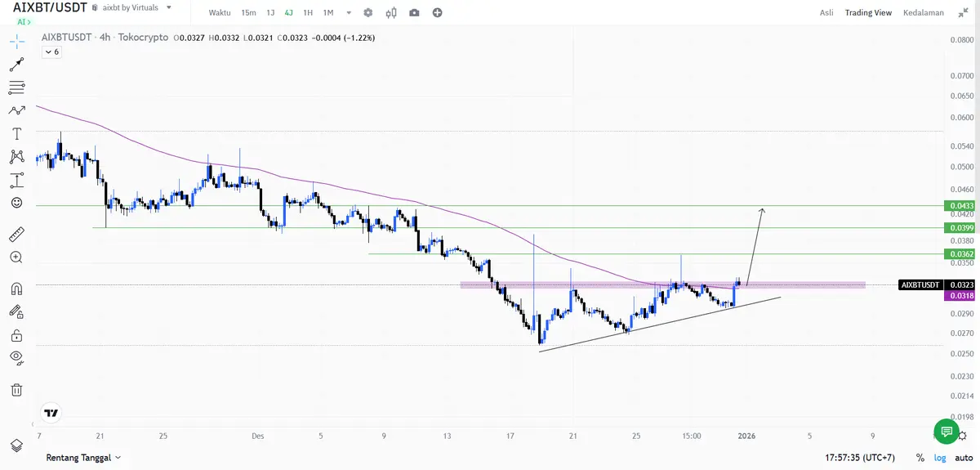Screen dimensions: 980x470
Task: Select the ascending support trendline
Action: (660, 324)
